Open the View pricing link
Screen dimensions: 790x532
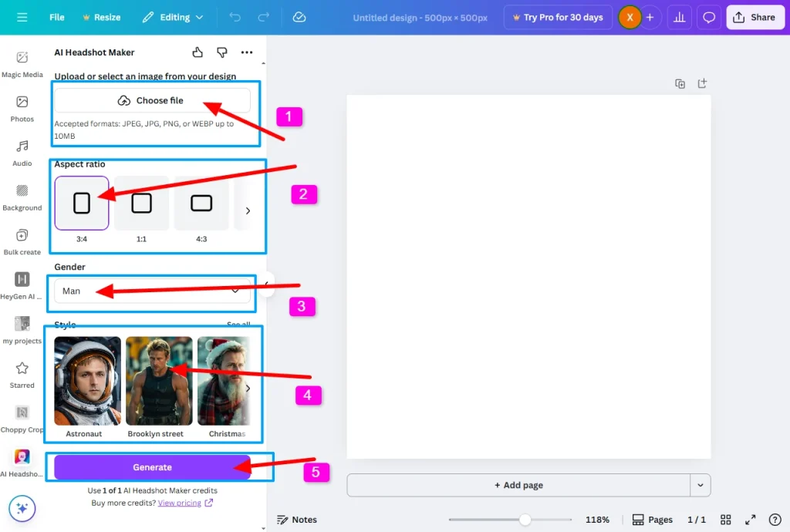click(179, 503)
